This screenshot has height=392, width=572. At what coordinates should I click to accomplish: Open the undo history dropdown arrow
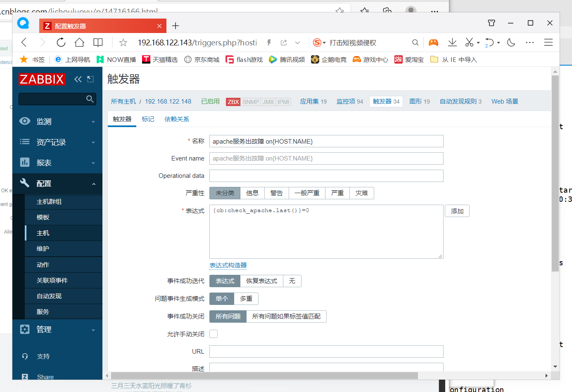[x=498, y=43]
